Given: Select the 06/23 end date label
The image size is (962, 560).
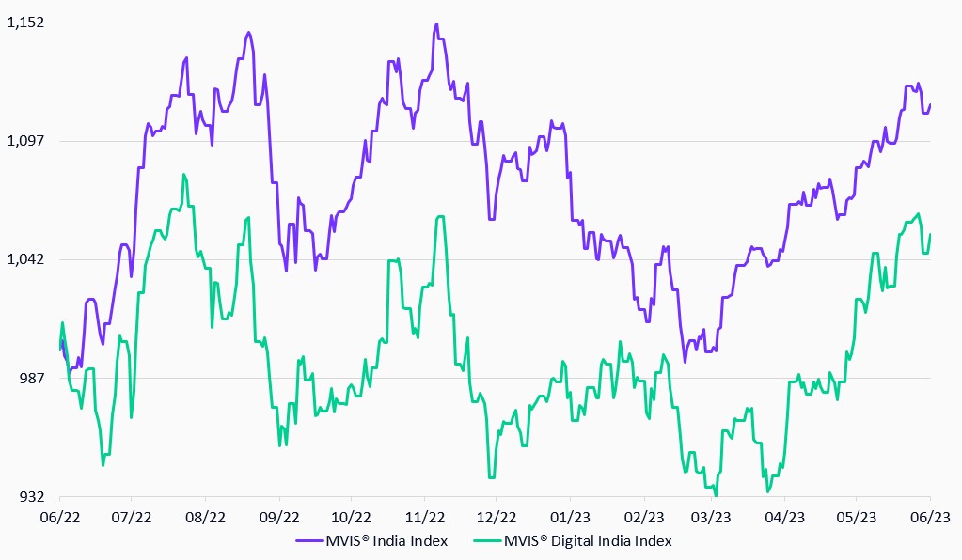Looking at the screenshot, I should 930,516.
